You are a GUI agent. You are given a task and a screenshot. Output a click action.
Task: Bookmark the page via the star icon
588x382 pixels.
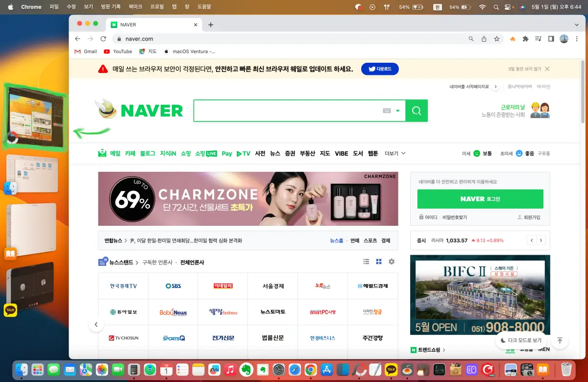click(x=497, y=38)
